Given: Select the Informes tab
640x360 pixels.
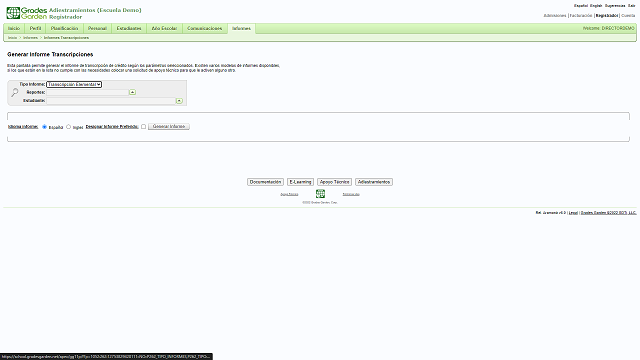Looking at the screenshot, I should 241,29.
